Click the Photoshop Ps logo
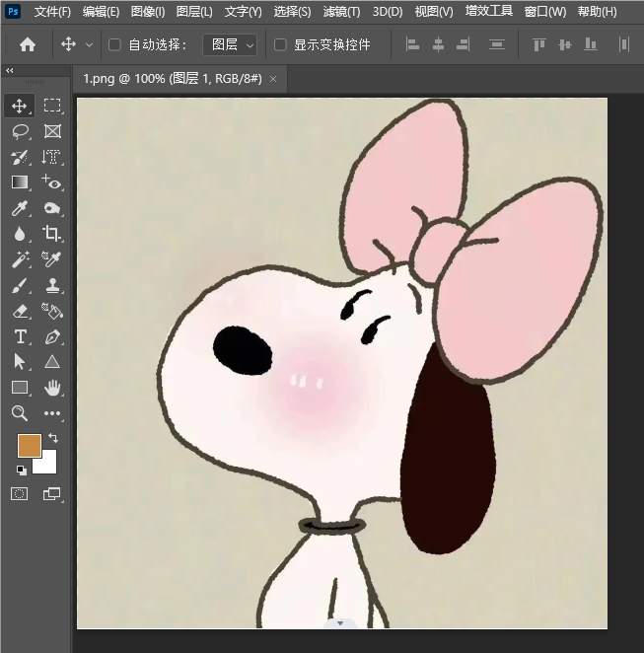 point(14,11)
